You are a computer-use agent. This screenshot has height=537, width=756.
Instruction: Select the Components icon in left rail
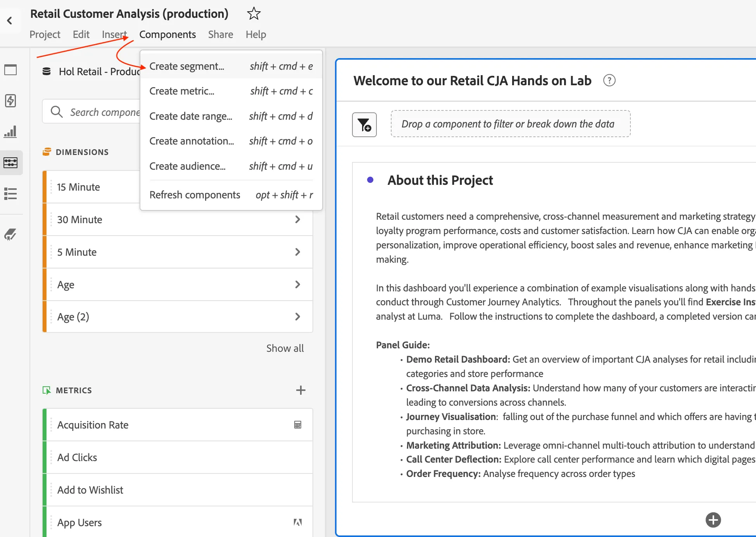click(10, 163)
